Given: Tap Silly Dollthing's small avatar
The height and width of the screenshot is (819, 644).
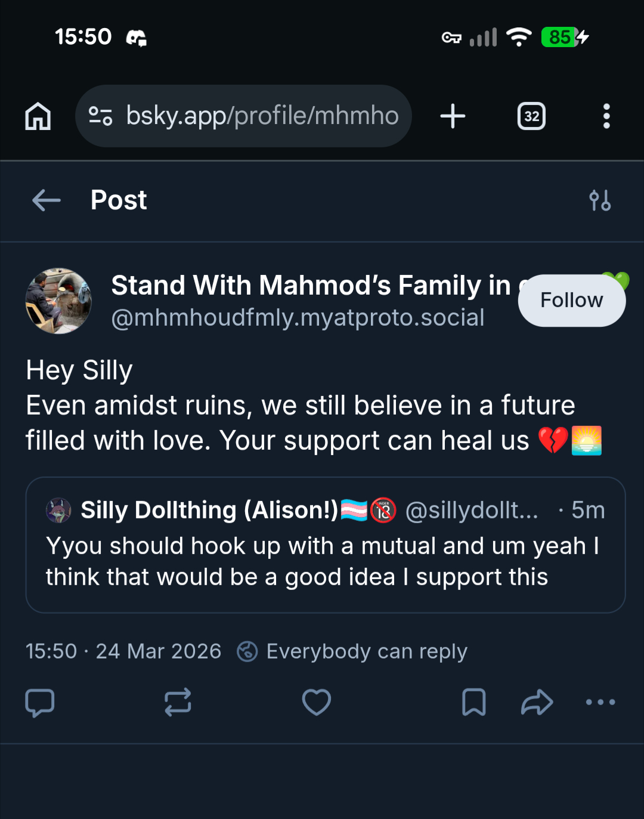Looking at the screenshot, I should point(58,511).
